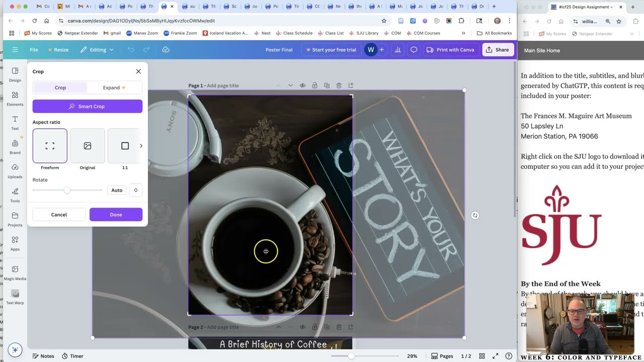The height and width of the screenshot is (362, 644).
Task: Close the Crop panel
Action: click(x=138, y=71)
